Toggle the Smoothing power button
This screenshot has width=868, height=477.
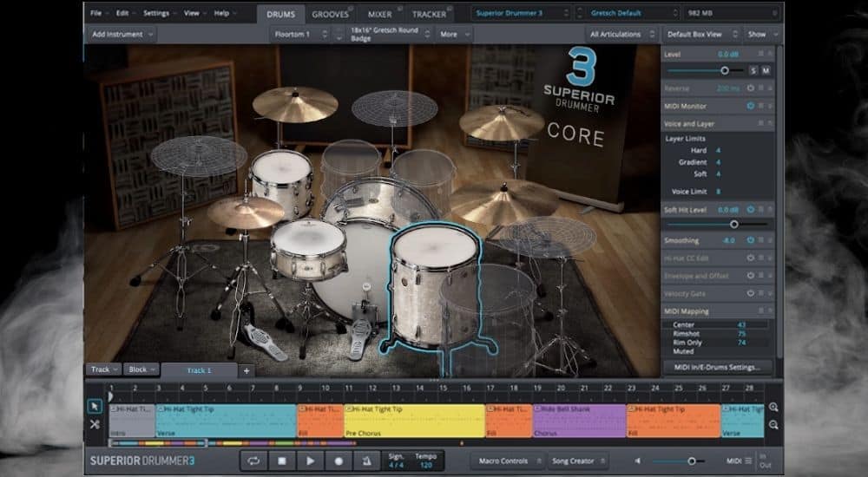[x=751, y=240]
